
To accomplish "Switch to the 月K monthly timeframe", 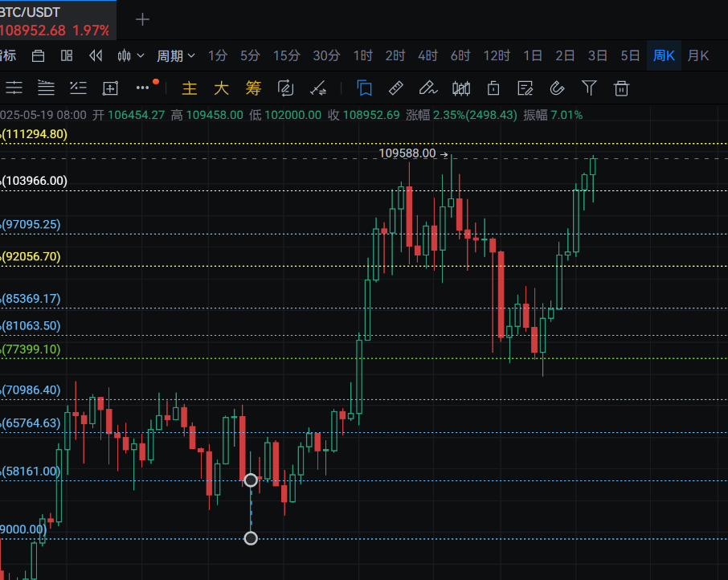I will click(x=697, y=56).
